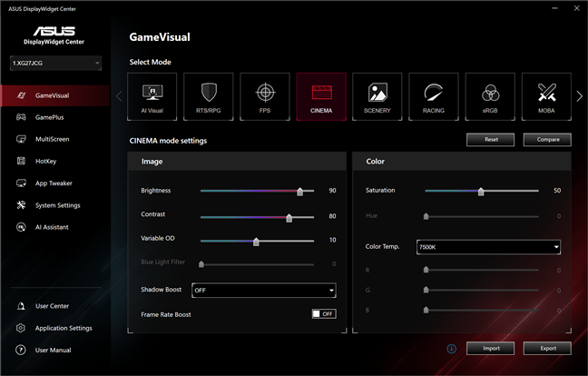The height and width of the screenshot is (376, 588).
Task: Open the Color Temp. 7500K dropdown
Action: point(488,247)
